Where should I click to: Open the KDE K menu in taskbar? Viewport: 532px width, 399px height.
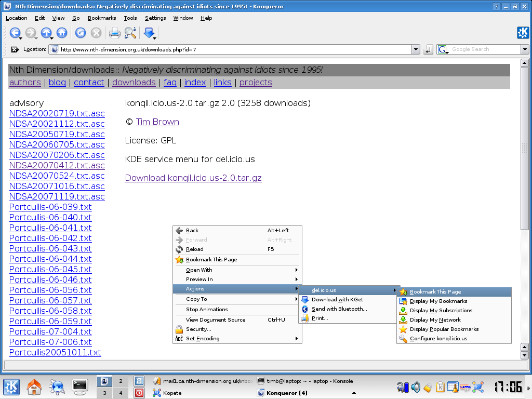pyautogui.click(x=11, y=387)
